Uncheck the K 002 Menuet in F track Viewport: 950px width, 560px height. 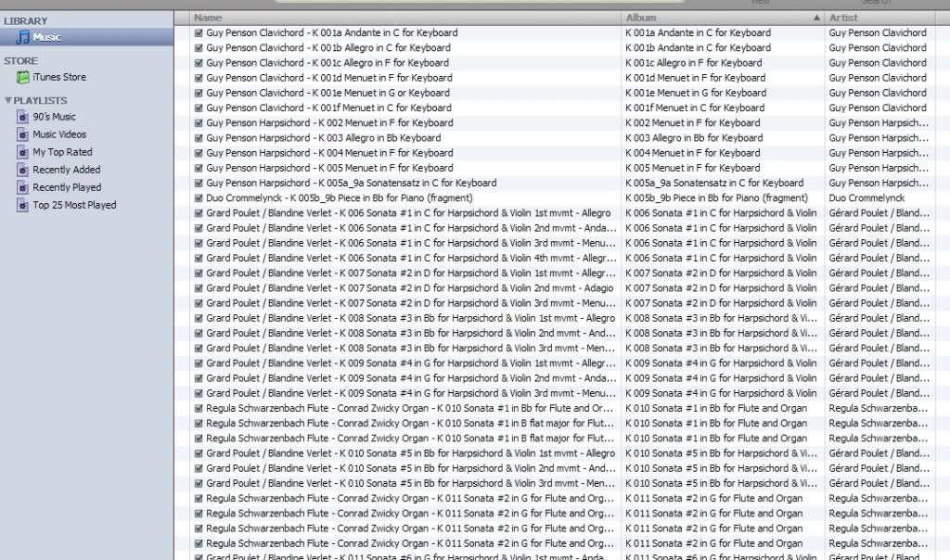(199, 123)
